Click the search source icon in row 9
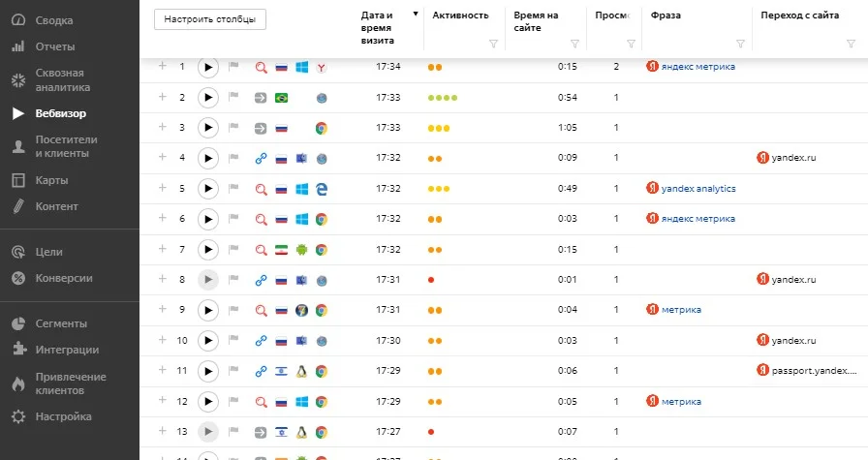868x460 pixels. [x=260, y=310]
